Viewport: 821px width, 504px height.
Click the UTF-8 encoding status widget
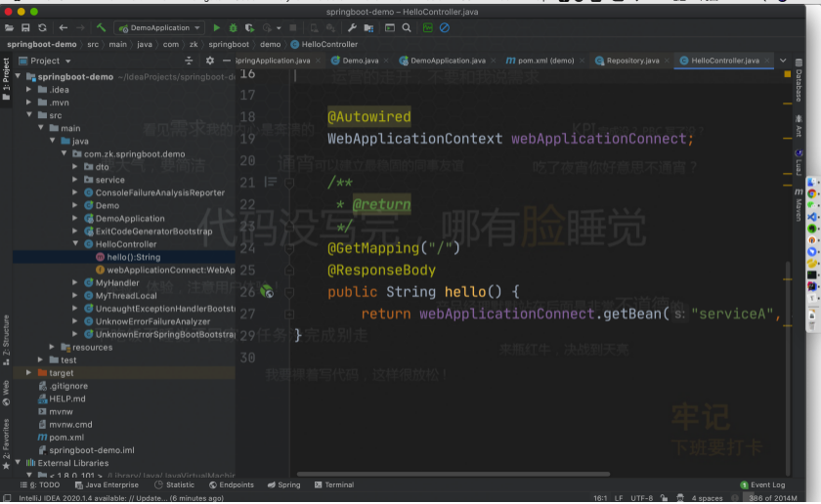tap(641, 498)
